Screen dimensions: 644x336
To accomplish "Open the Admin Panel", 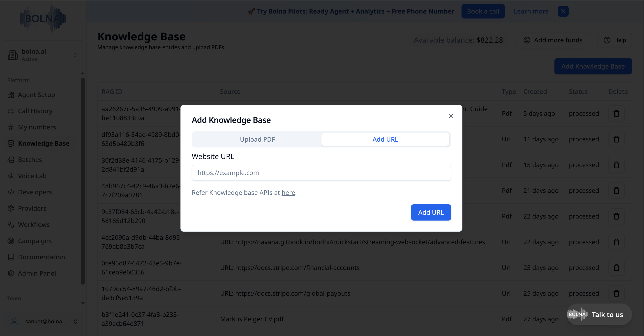I will [37, 273].
